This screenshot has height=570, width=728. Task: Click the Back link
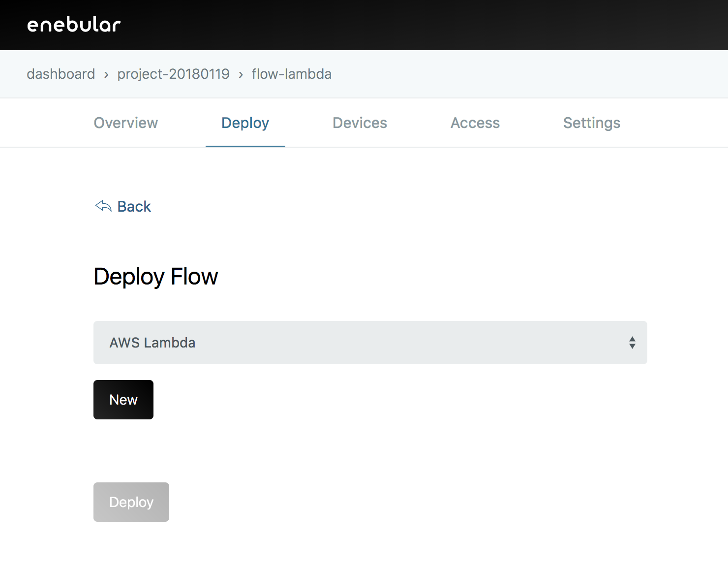click(134, 206)
